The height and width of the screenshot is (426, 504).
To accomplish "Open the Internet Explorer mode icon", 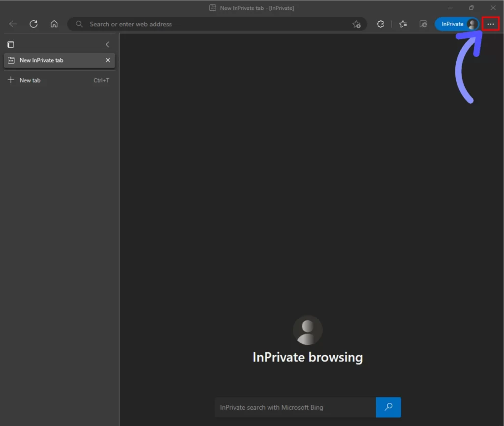I will click(x=423, y=24).
